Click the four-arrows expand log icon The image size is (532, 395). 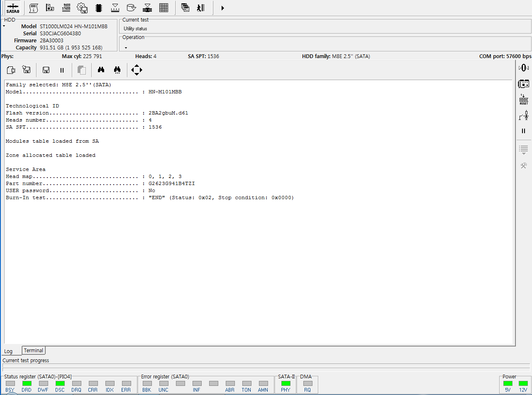137,70
